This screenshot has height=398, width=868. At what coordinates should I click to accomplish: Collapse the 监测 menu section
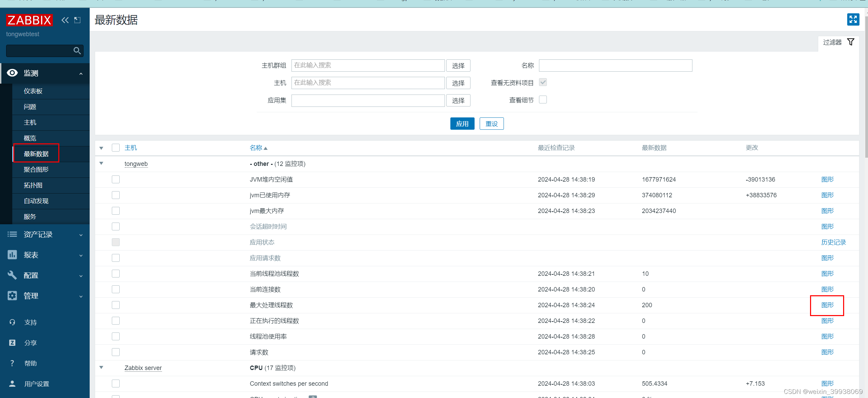point(81,73)
